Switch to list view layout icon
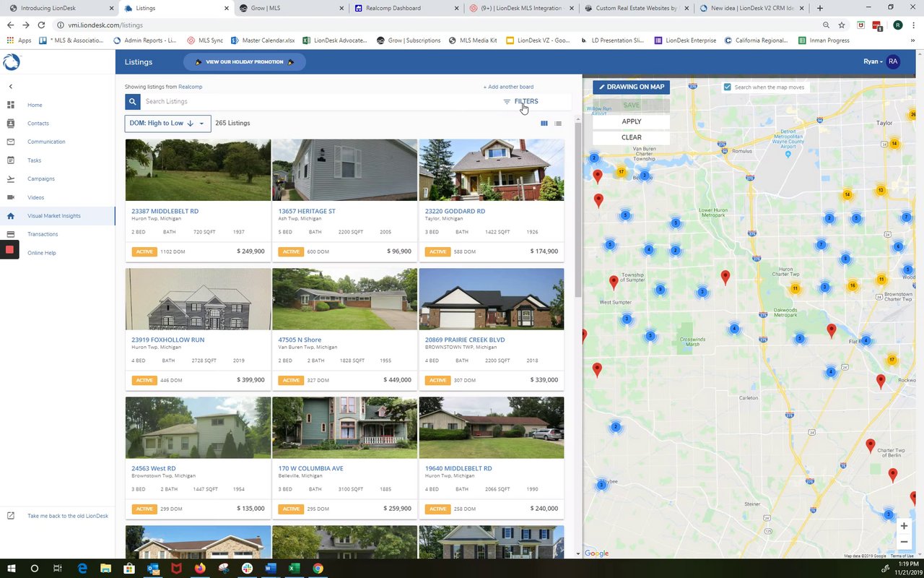The image size is (924, 578). [558, 124]
